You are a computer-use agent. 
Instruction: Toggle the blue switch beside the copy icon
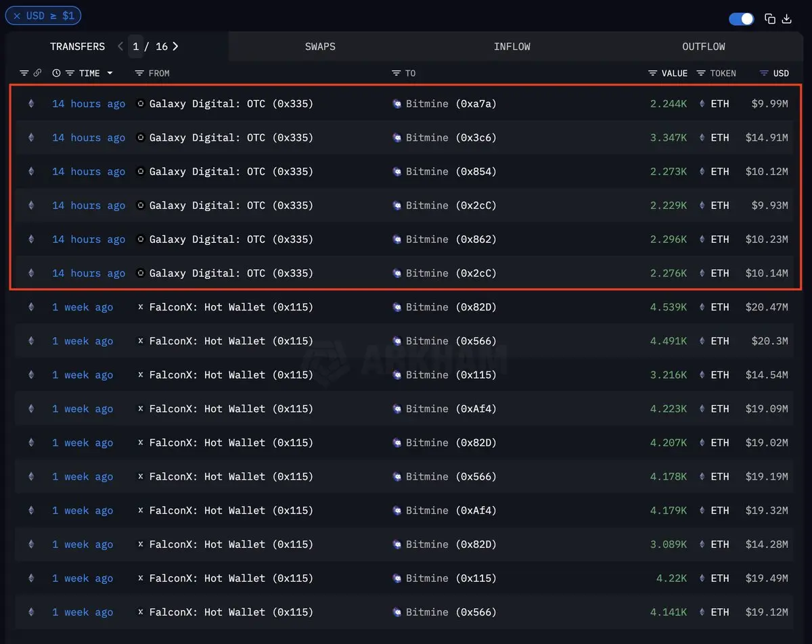[742, 19]
